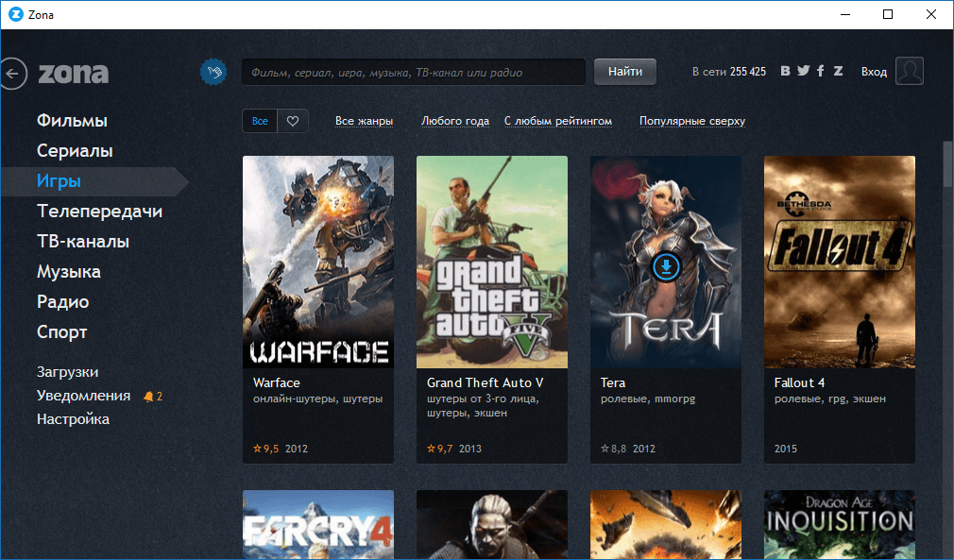Open the 'Популярные сверху' sort dropdown

(691, 121)
